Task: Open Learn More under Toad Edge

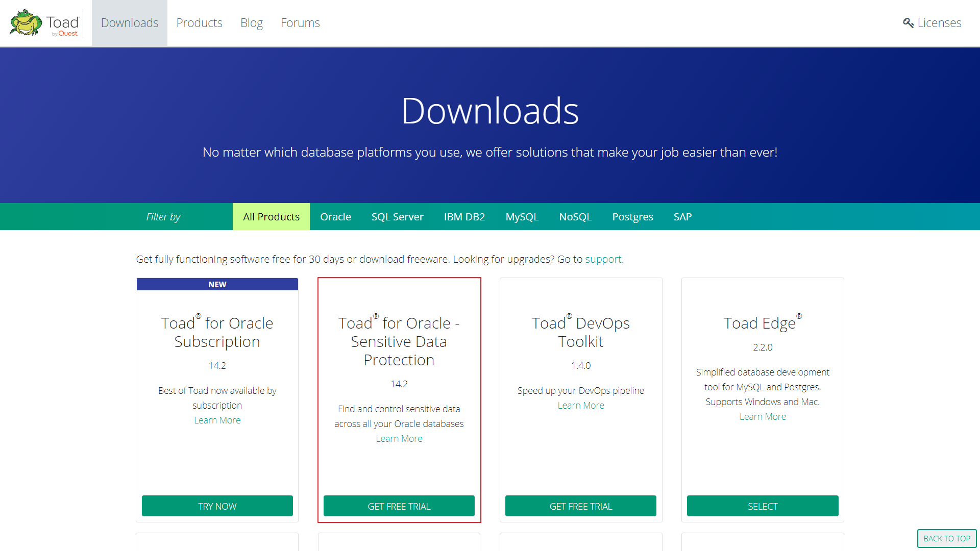Action: 763,417
